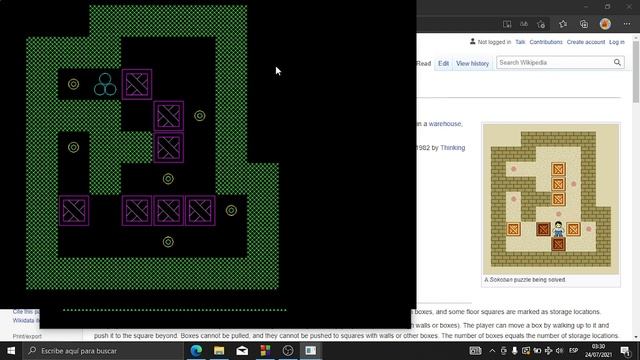Show hidden system tray icons
Screen dimensions: 640x360
(x=492, y=351)
